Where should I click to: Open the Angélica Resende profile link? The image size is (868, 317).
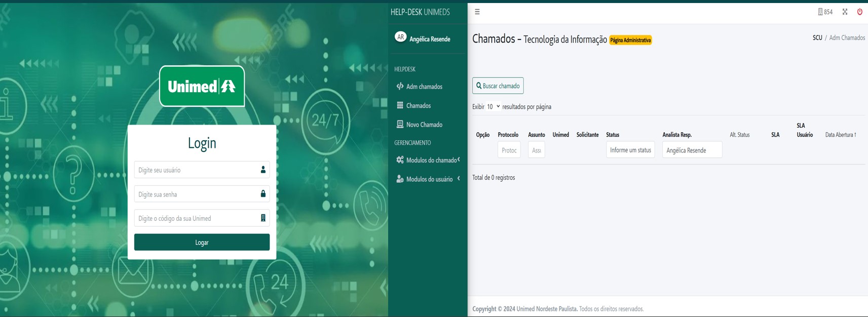click(x=430, y=39)
